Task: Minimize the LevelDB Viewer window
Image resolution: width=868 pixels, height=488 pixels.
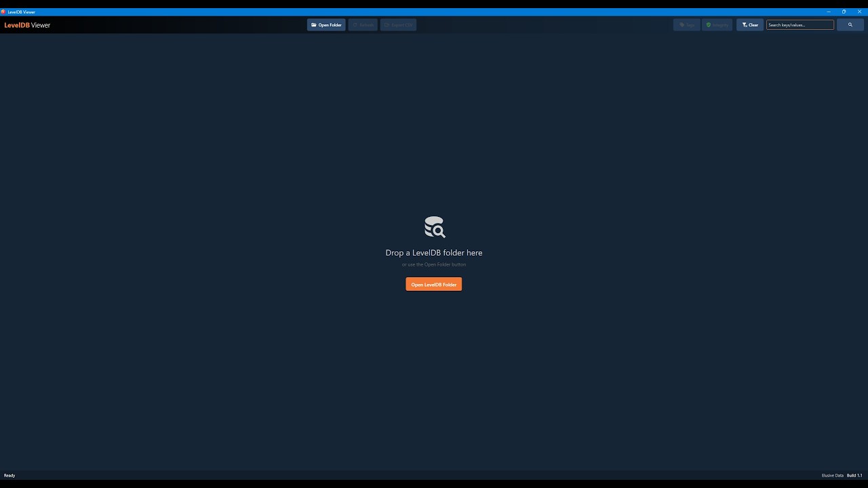Action: tap(829, 12)
